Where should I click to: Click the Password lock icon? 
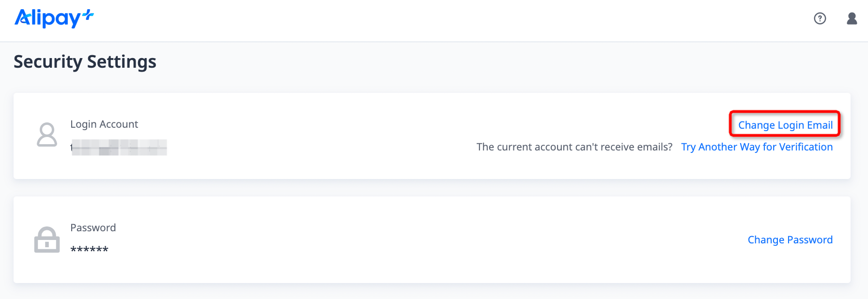pyautogui.click(x=47, y=239)
